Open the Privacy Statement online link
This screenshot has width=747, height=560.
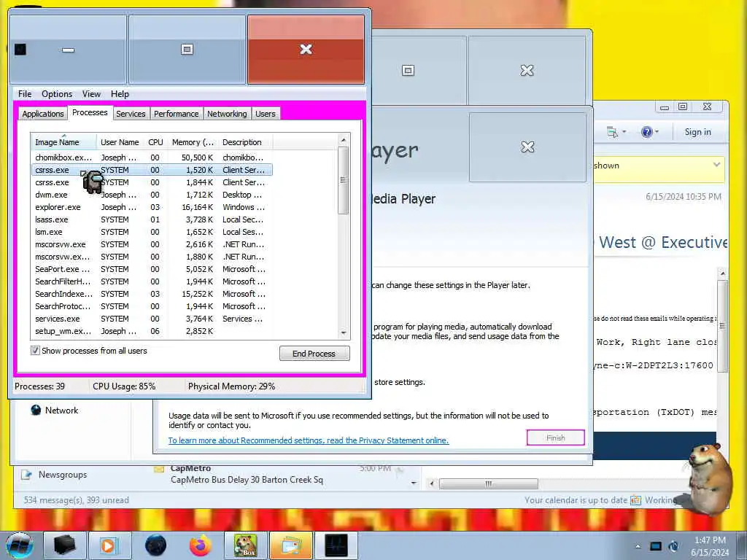pyautogui.click(x=309, y=440)
